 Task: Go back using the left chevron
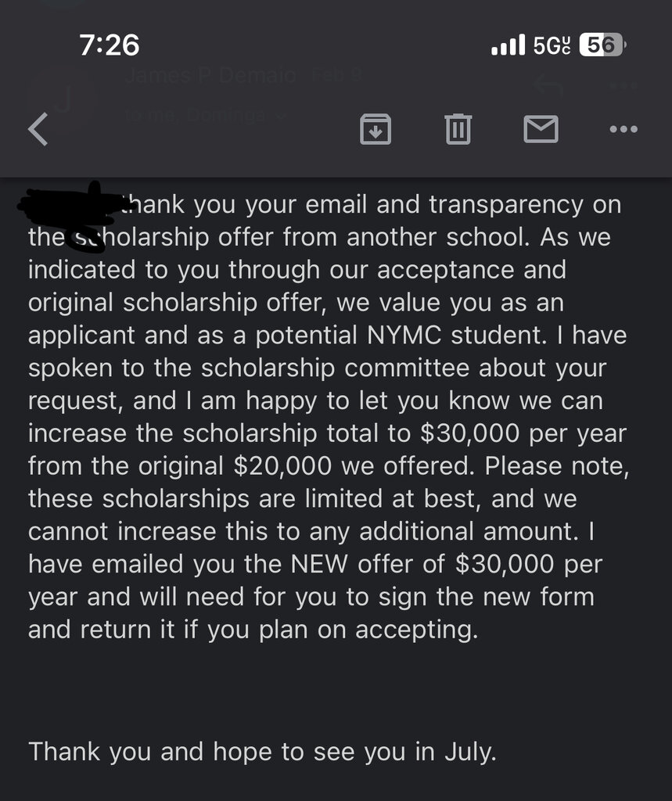[38, 129]
